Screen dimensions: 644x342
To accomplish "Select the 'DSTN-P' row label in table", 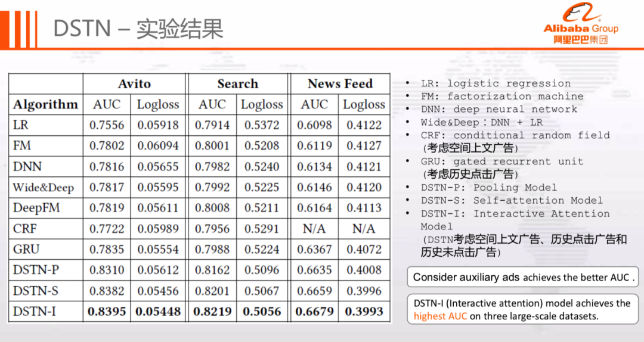I will click(36, 270).
